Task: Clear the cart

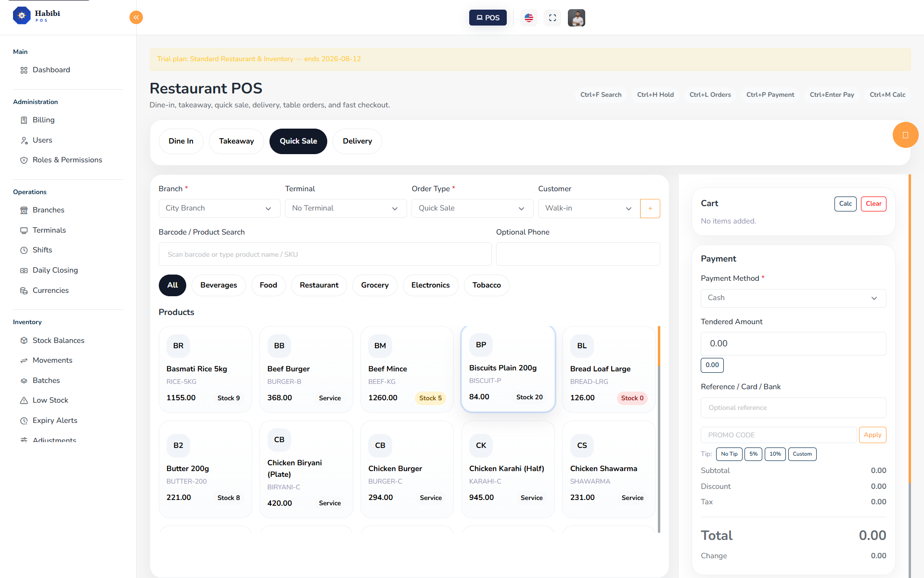Action: (x=873, y=204)
